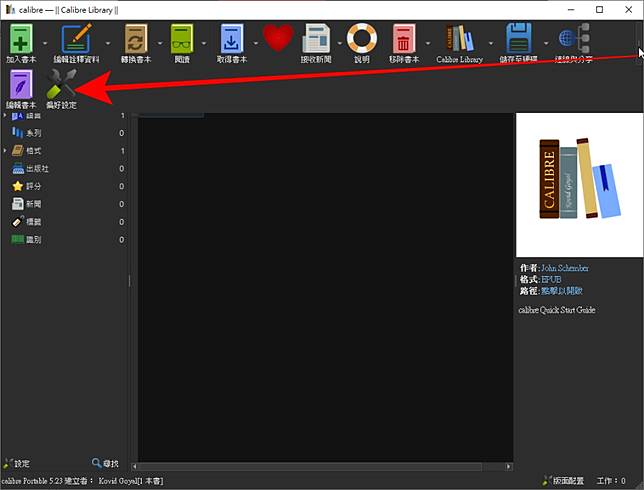Click the Calibre book cover thumbnail

[x=580, y=185]
